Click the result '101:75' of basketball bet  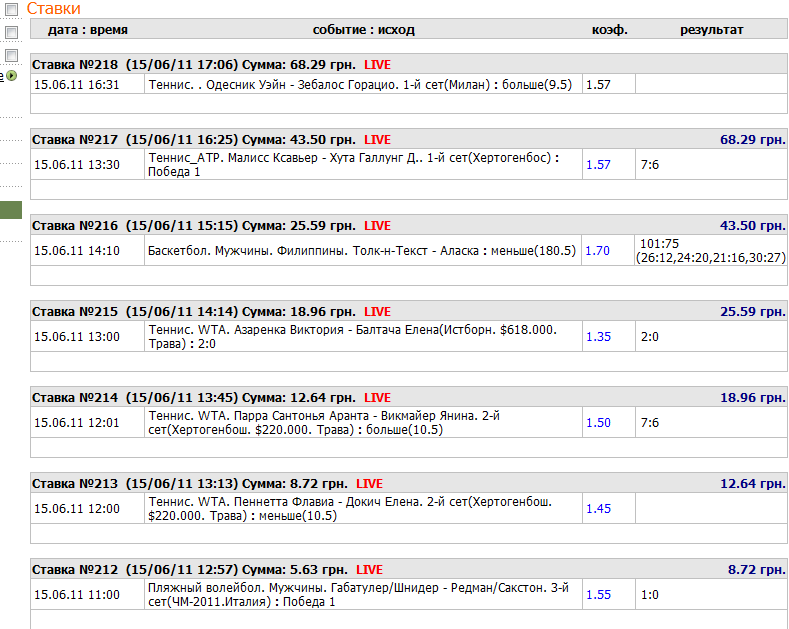pyautogui.click(x=660, y=244)
